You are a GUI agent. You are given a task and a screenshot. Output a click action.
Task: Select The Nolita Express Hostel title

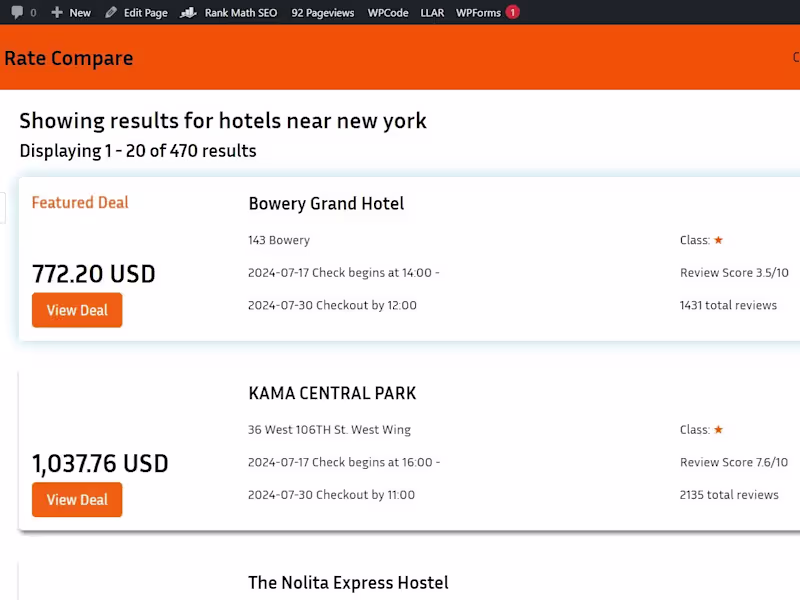click(x=348, y=583)
